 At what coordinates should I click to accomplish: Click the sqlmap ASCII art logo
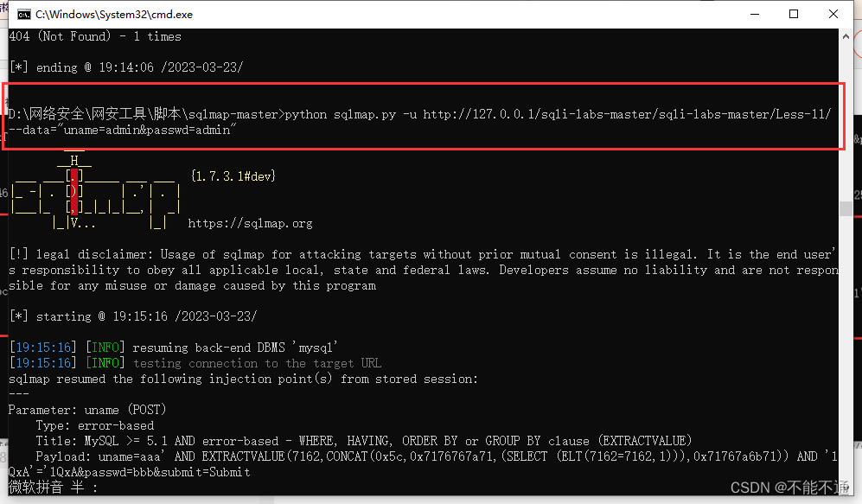coord(96,190)
